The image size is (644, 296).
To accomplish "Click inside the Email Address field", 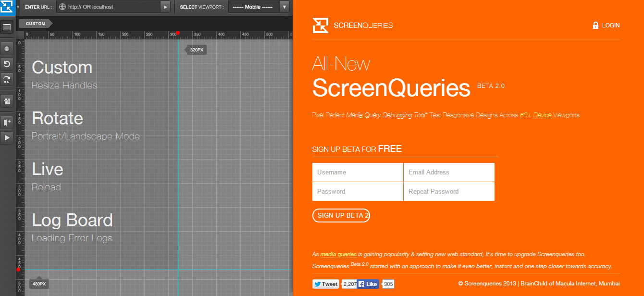I will 448,172.
